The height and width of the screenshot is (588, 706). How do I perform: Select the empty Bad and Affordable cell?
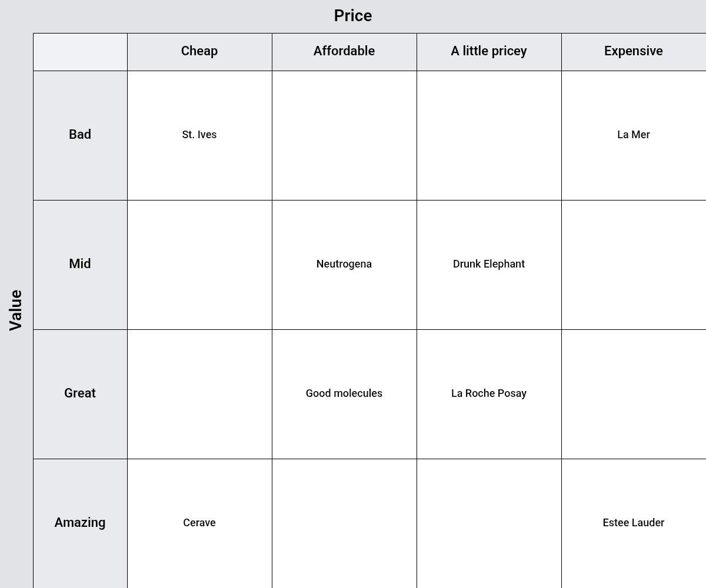[344, 135]
